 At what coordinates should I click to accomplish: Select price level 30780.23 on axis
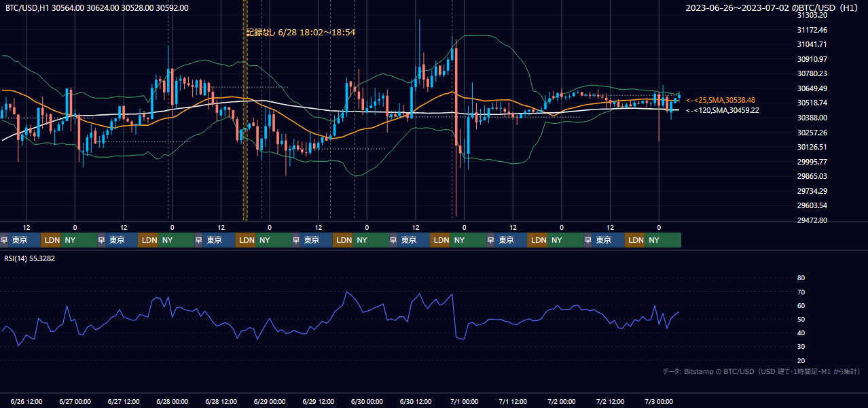(812, 73)
